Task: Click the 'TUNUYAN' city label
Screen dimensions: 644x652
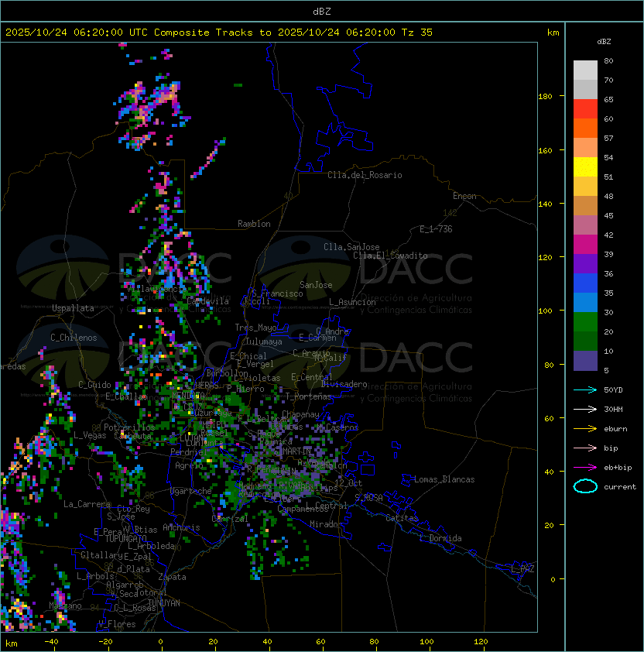Action: pyautogui.click(x=164, y=603)
